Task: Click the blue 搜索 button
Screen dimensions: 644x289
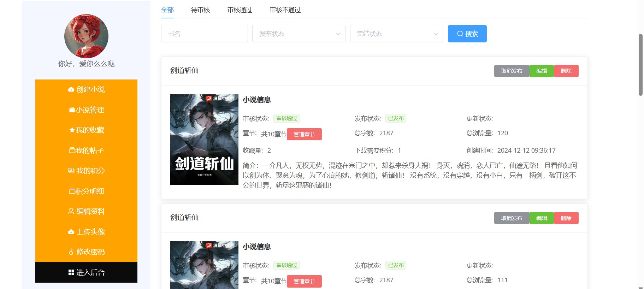Action: [467, 34]
